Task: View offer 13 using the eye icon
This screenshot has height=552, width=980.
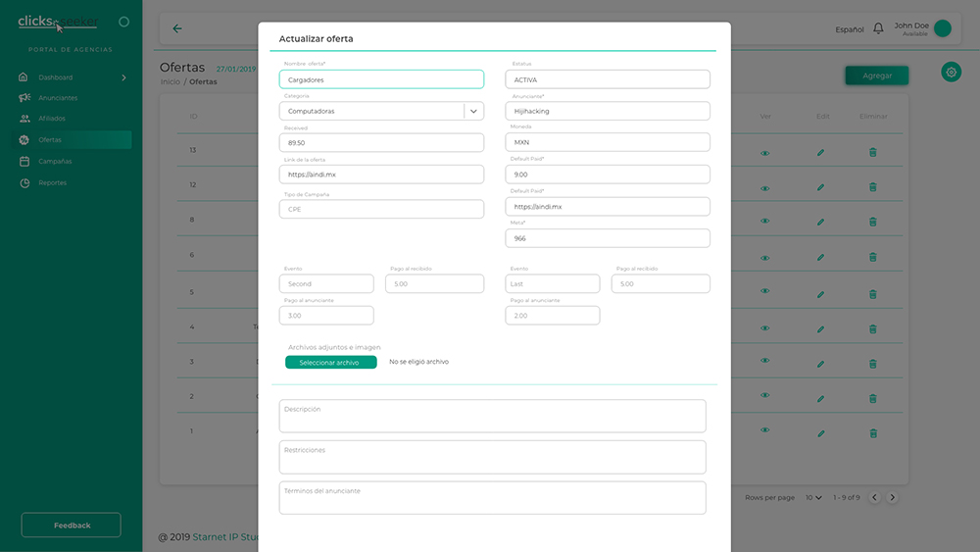Action: [765, 153]
